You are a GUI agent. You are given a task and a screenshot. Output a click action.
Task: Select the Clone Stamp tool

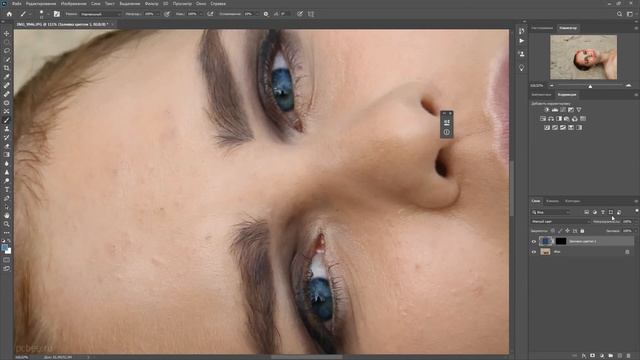coord(7,129)
